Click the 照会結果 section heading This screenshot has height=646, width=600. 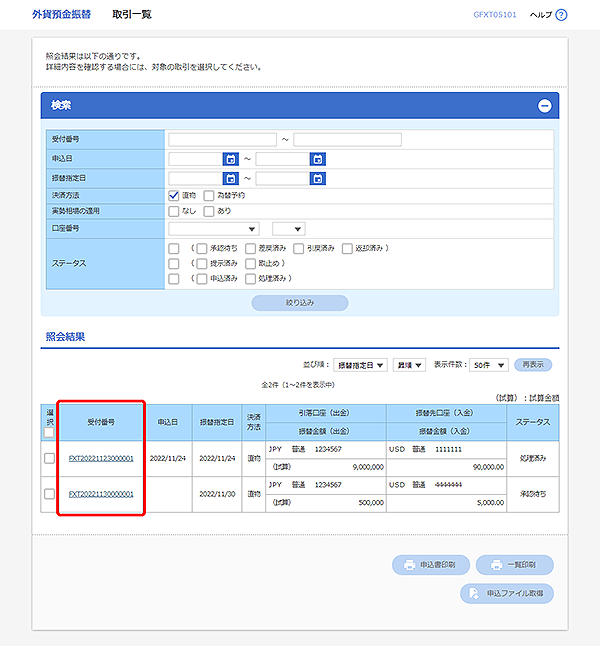(x=65, y=337)
